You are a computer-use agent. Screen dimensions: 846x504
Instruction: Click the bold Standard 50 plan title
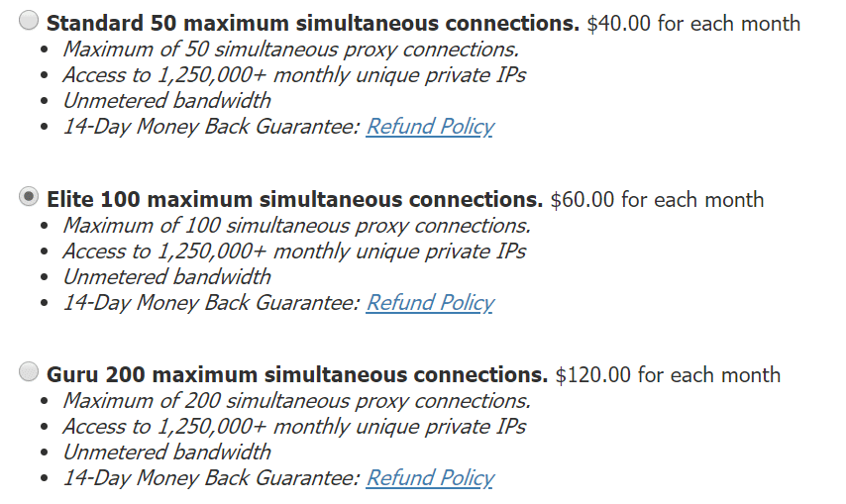click(312, 23)
